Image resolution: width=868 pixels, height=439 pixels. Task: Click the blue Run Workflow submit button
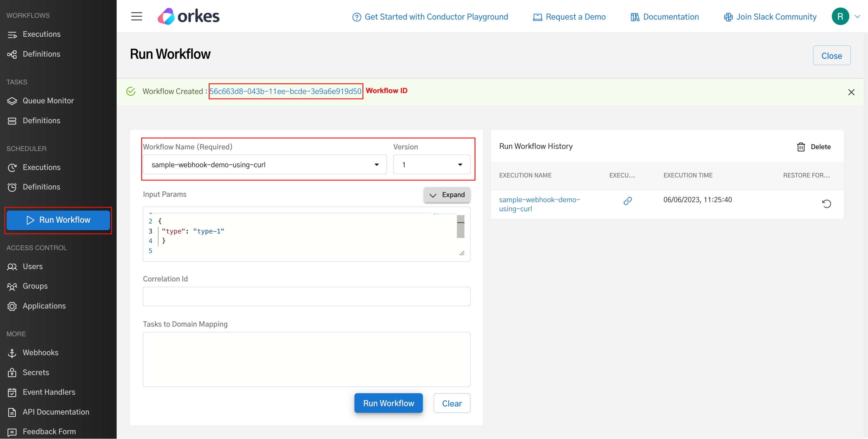pyautogui.click(x=388, y=403)
